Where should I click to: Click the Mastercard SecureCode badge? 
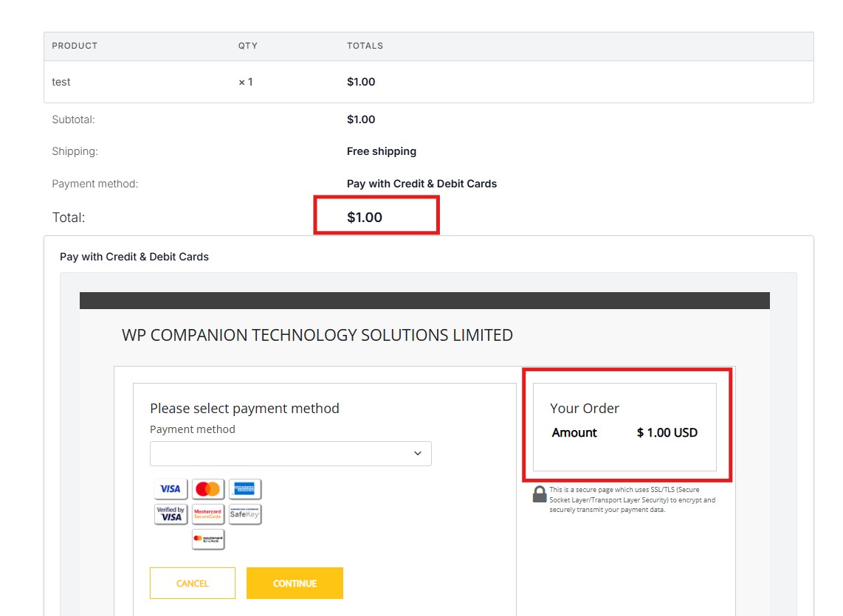click(x=208, y=513)
